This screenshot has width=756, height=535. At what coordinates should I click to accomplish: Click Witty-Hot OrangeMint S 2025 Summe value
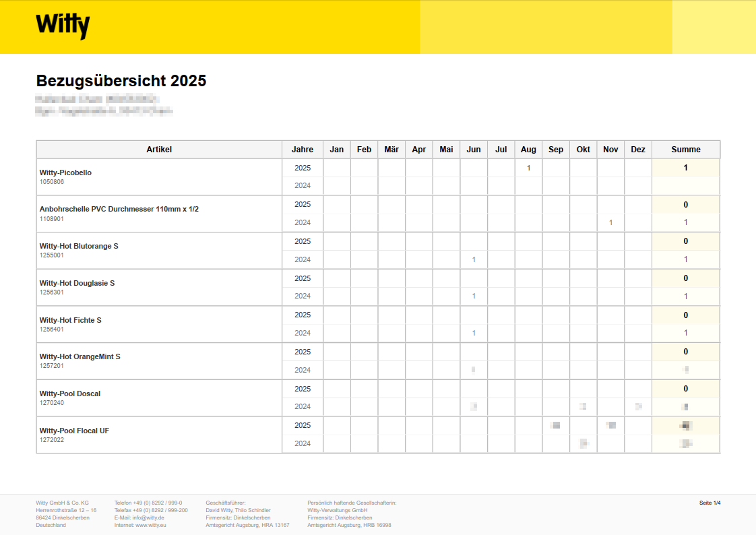coord(686,352)
